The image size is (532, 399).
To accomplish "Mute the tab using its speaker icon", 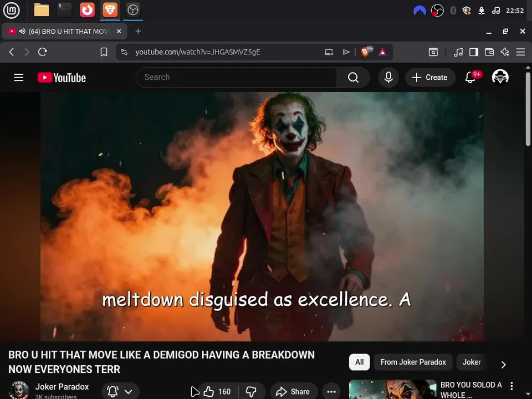I will pyautogui.click(x=22, y=31).
